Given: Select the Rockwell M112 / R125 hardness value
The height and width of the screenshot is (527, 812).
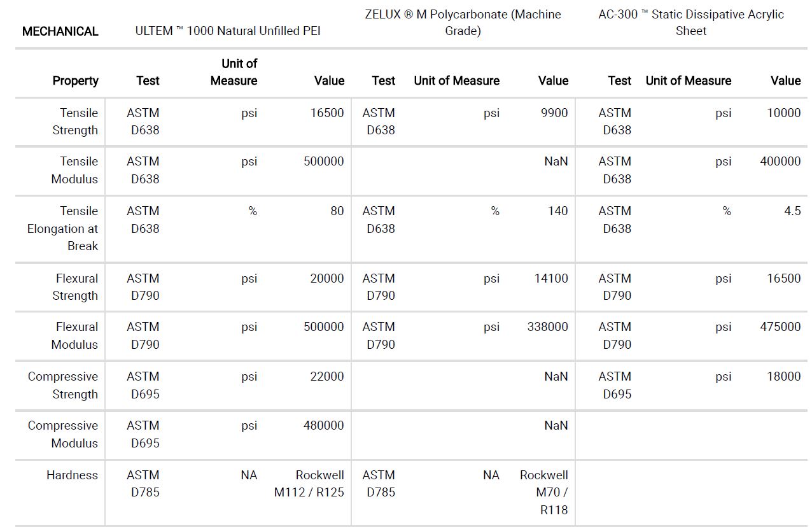Looking at the screenshot, I should point(309,484).
